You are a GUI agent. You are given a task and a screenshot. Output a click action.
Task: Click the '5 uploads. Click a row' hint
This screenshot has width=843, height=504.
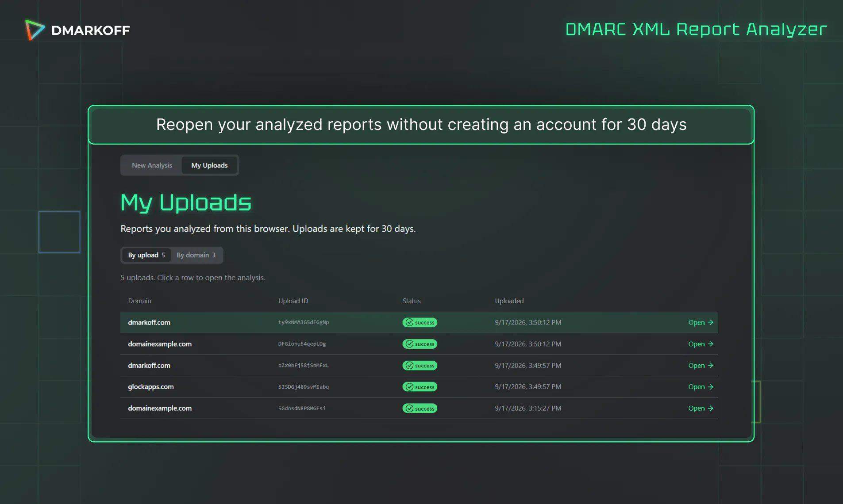pyautogui.click(x=193, y=278)
